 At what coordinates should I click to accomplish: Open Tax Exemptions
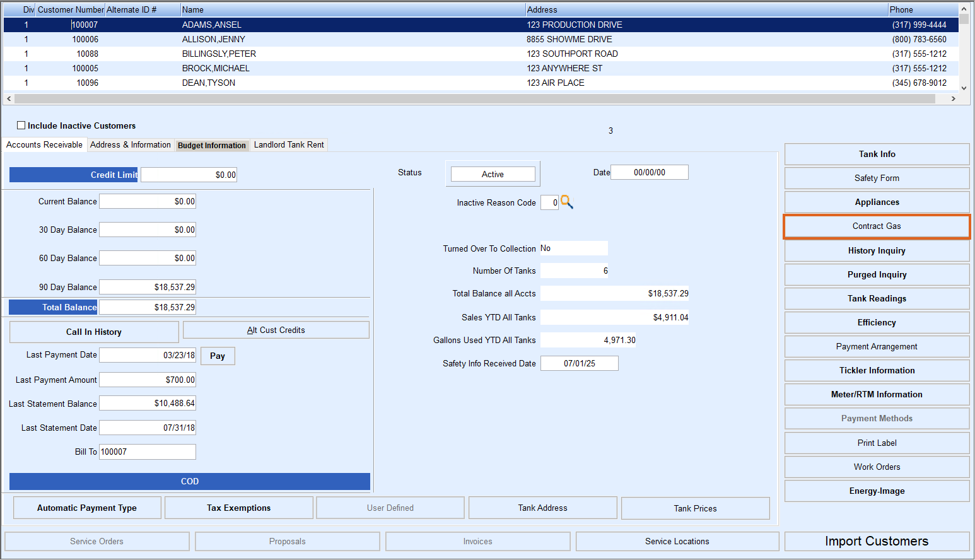click(x=238, y=508)
